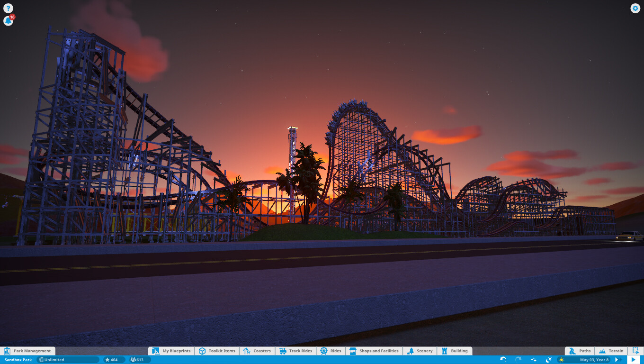
Task: Open the Building tab
Action: point(455,351)
